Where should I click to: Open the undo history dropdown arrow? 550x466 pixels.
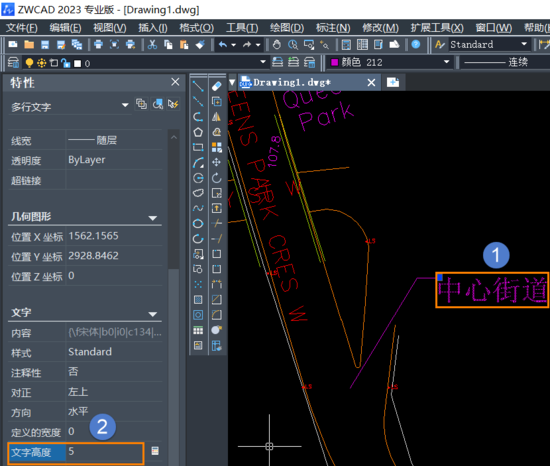tap(233, 45)
